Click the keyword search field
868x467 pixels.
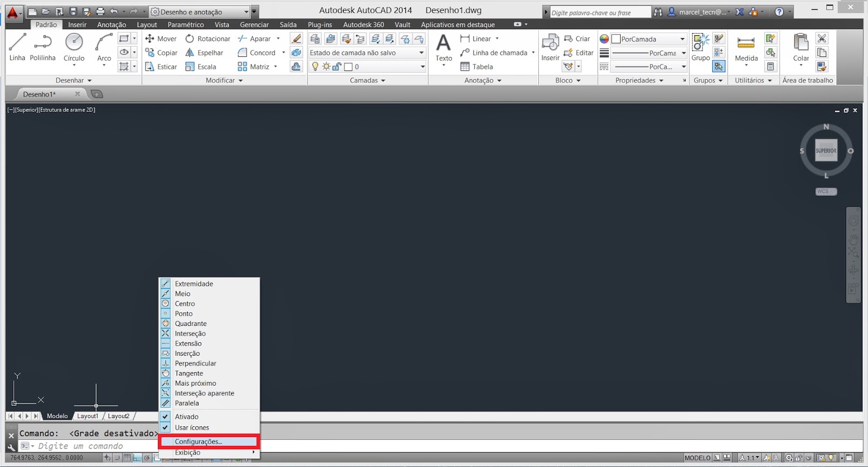[600, 12]
